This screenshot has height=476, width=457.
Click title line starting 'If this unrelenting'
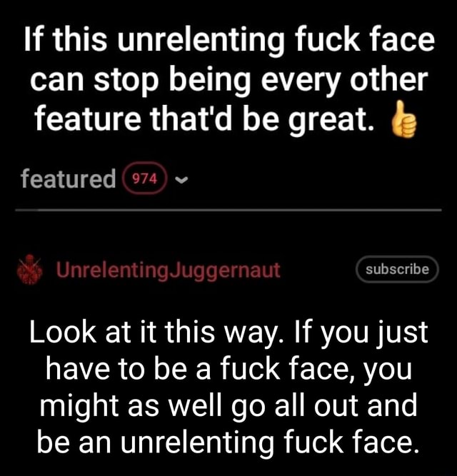pos(229,41)
